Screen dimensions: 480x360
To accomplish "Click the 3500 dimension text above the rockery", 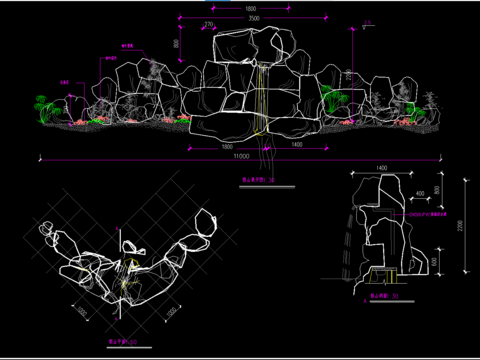I will coord(254,18).
